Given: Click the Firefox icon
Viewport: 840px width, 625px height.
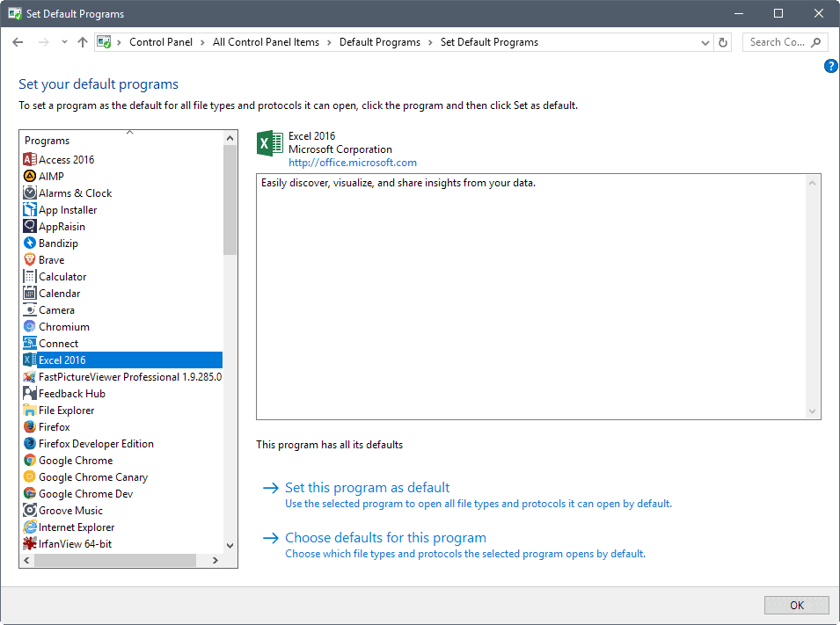Looking at the screenshot, I should (x=30, y=426).
